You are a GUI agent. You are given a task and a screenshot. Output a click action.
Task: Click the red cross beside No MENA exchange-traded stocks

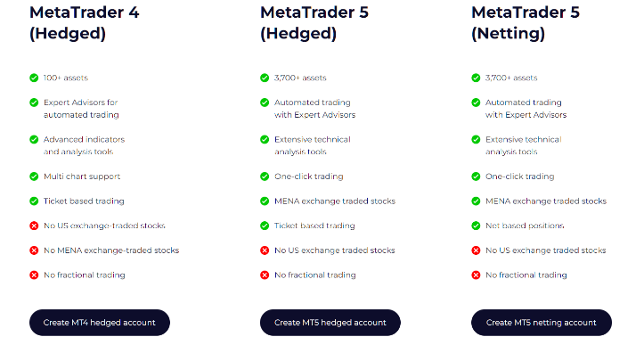click(34, 251)
